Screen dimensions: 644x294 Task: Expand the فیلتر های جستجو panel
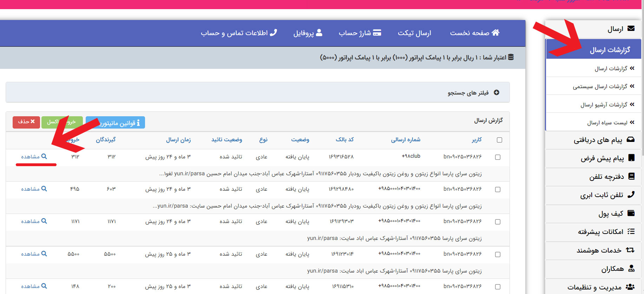coord(258,92)
